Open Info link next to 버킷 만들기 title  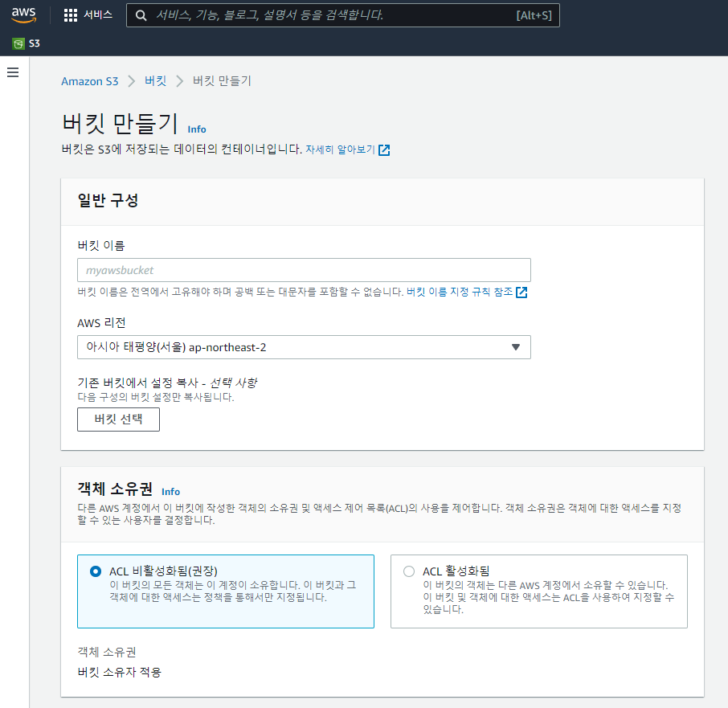197,129
